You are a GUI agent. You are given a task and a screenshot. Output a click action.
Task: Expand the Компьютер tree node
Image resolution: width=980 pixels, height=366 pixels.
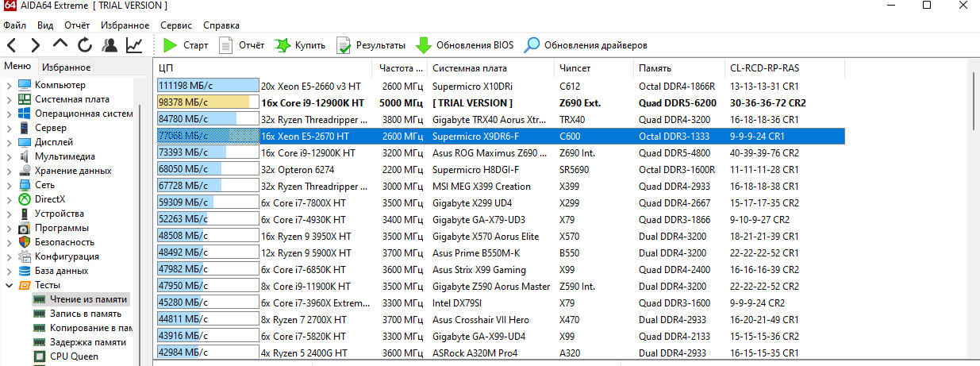point(9,85)
